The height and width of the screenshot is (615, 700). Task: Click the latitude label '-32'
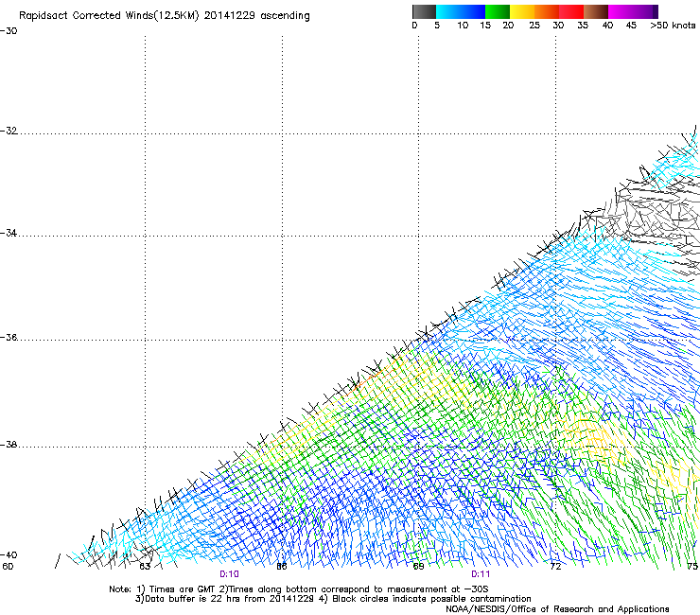[x=9, y=131]
